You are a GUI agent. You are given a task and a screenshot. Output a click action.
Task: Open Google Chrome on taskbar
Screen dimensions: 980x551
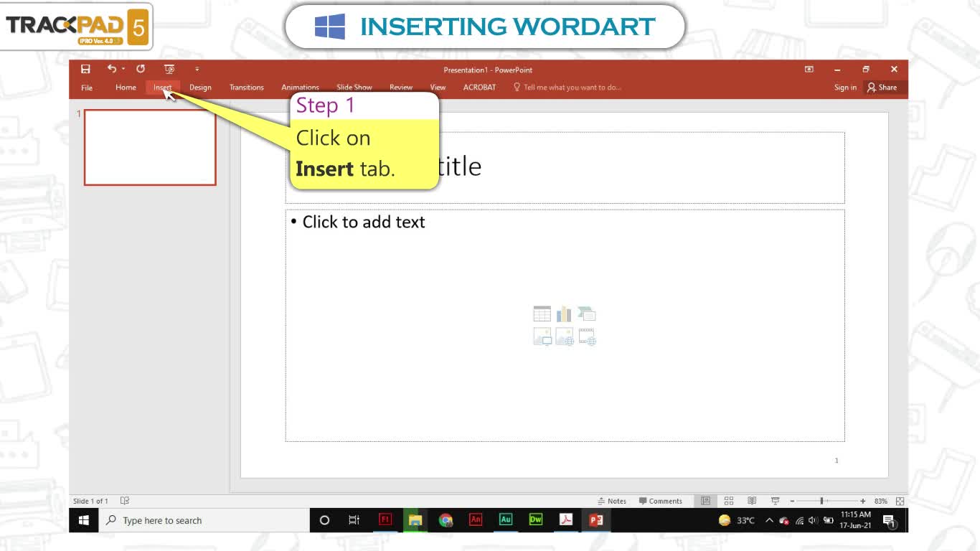pyautogui.click(x=446, y=520)
